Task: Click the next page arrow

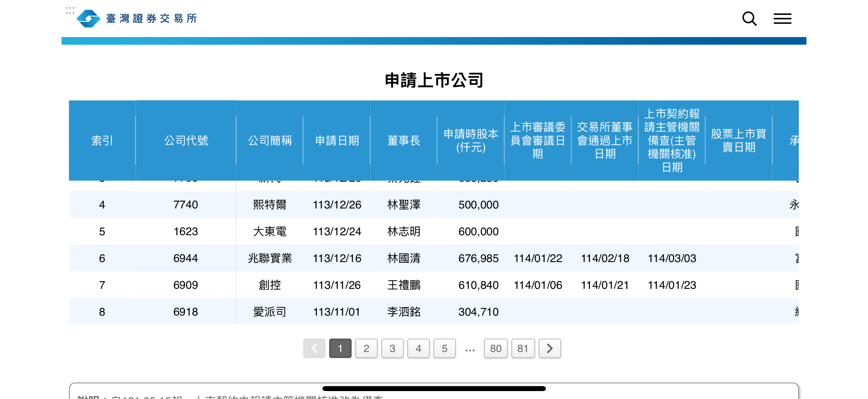Action: [549, 348]
